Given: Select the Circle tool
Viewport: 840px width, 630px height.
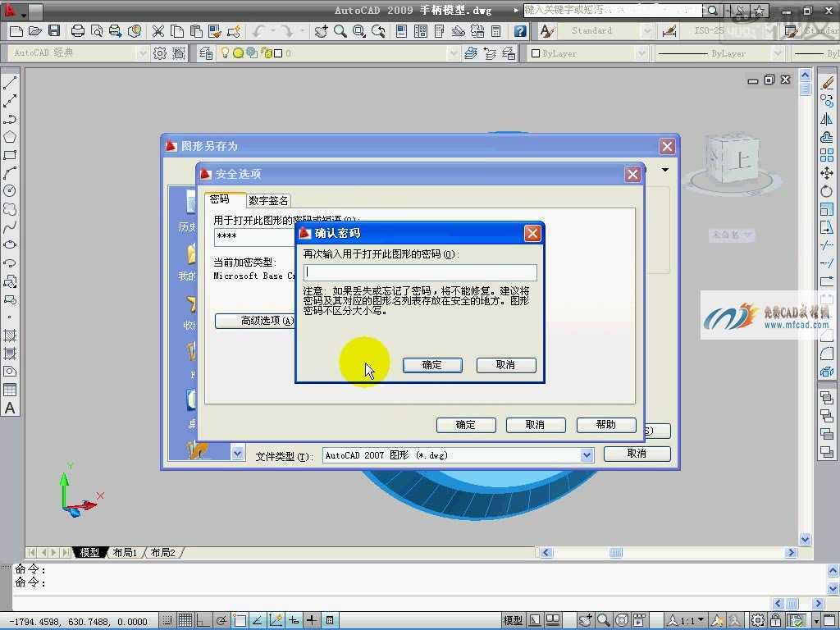Looking at the screenshot, I should 10,191.
